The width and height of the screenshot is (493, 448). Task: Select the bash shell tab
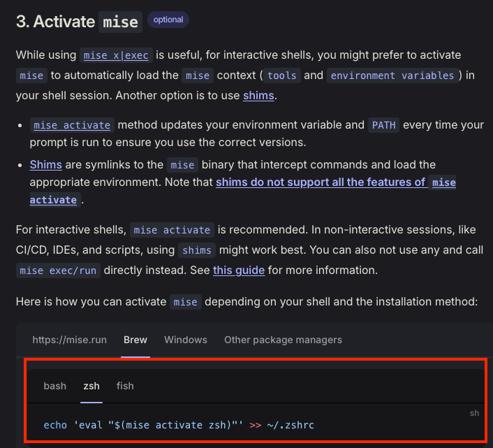click(55, 386)
